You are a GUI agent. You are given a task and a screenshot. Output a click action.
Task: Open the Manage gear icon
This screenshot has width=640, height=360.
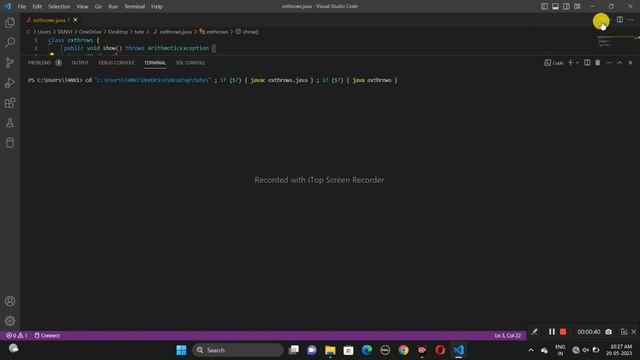[x=10, y=321]
